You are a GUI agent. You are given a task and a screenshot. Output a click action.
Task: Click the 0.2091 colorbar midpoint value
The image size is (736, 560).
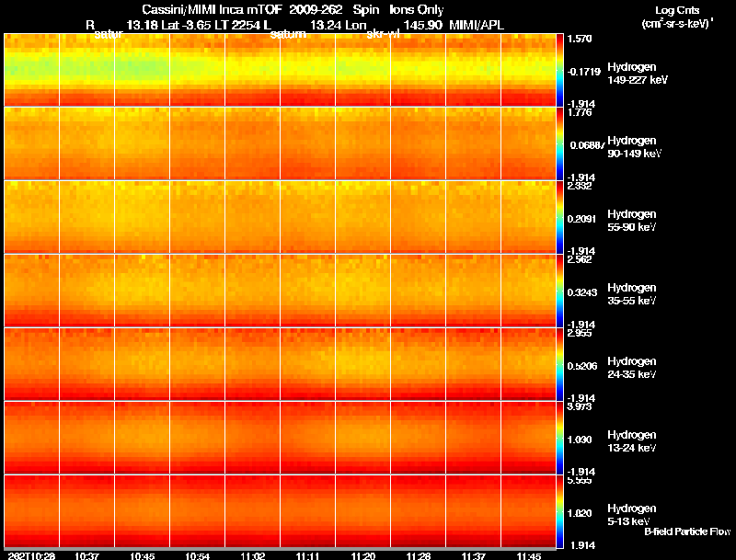click(x=582, y=219)
